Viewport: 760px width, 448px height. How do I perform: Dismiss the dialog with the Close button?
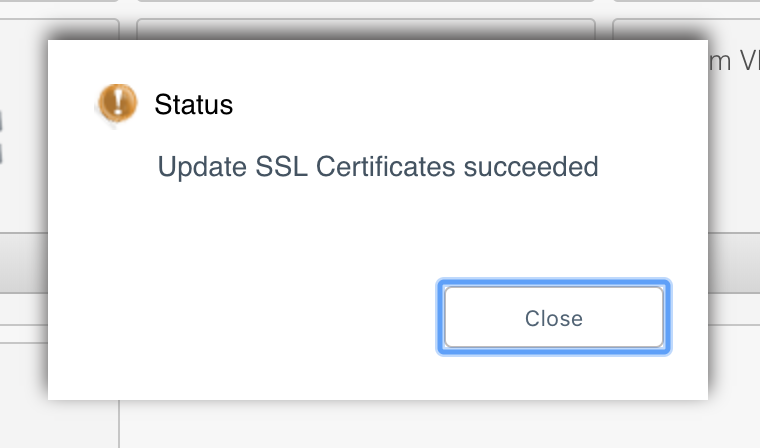[554, 317]
